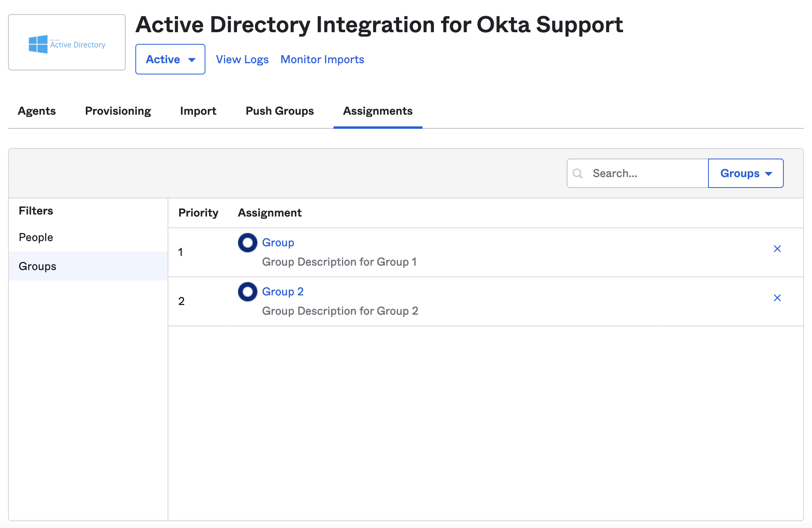
Task: Switch to the Push Groups tab
Action: 280,111
